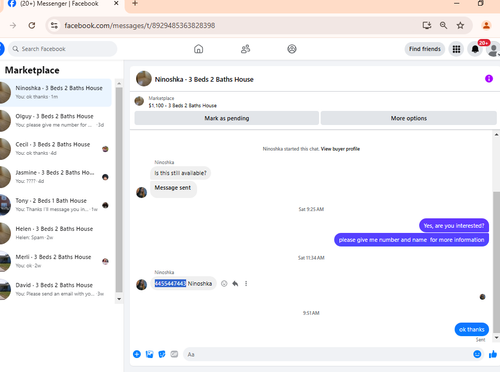The width and height of the screenshot is (500, 372).
Task: Open site information icon in address bar
Action: tap(54, 25)
